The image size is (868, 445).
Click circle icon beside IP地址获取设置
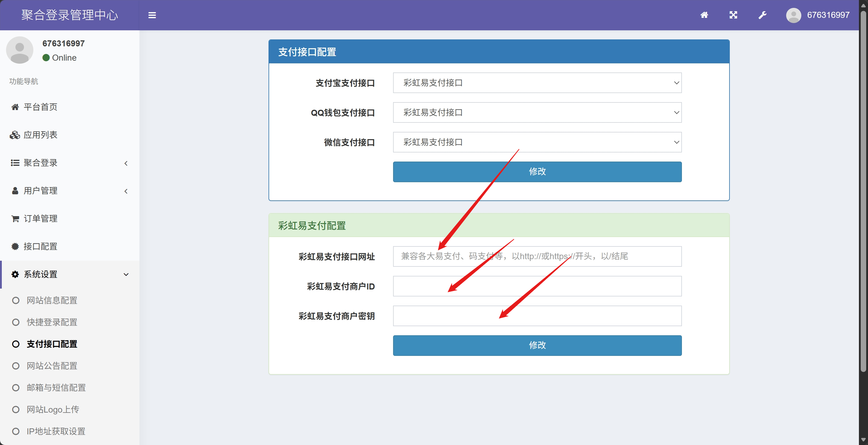pos(16,432)
